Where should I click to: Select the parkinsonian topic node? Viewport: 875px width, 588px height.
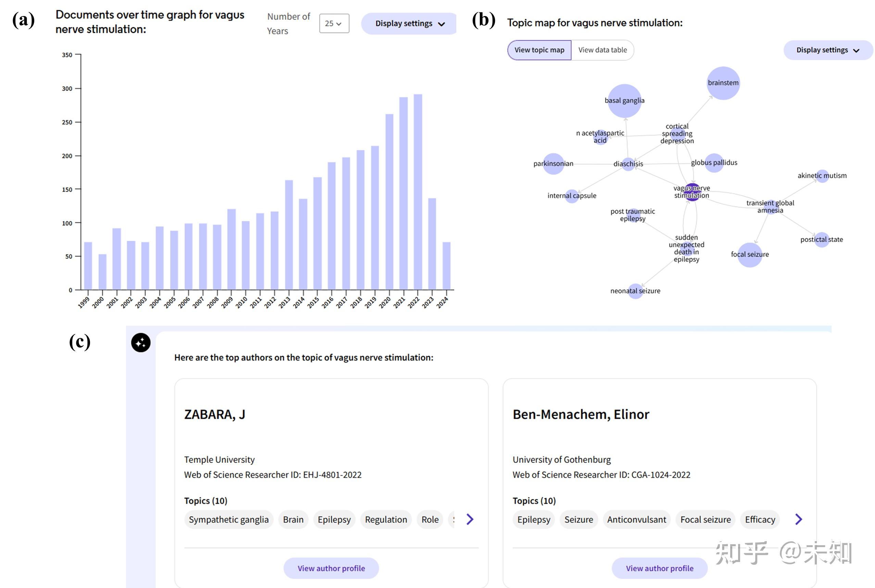553,164
